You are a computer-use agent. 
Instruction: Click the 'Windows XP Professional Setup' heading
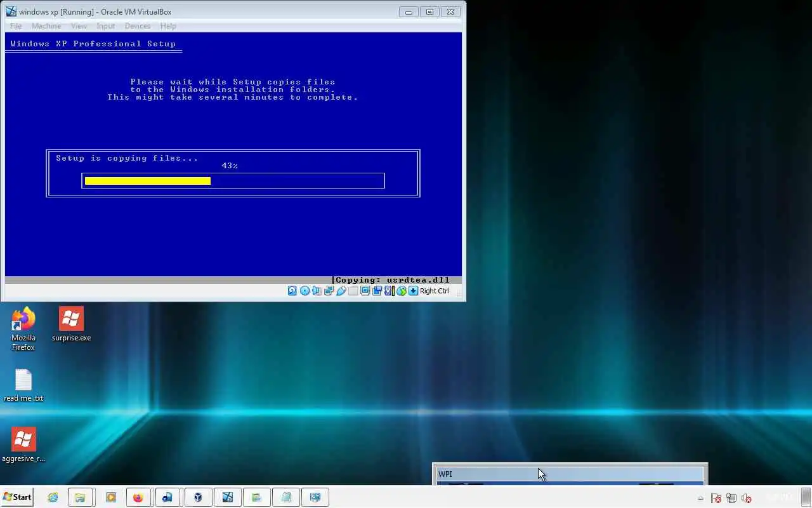click(93, 44)
